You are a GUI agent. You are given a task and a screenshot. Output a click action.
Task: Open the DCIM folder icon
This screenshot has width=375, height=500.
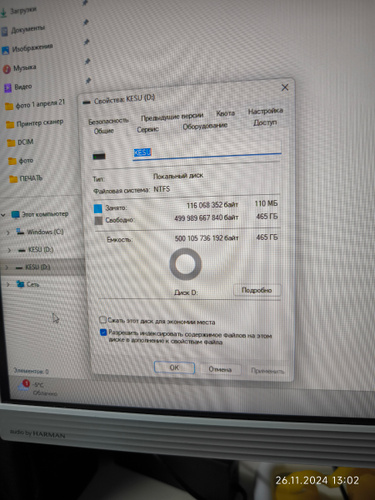pos(12,143)
